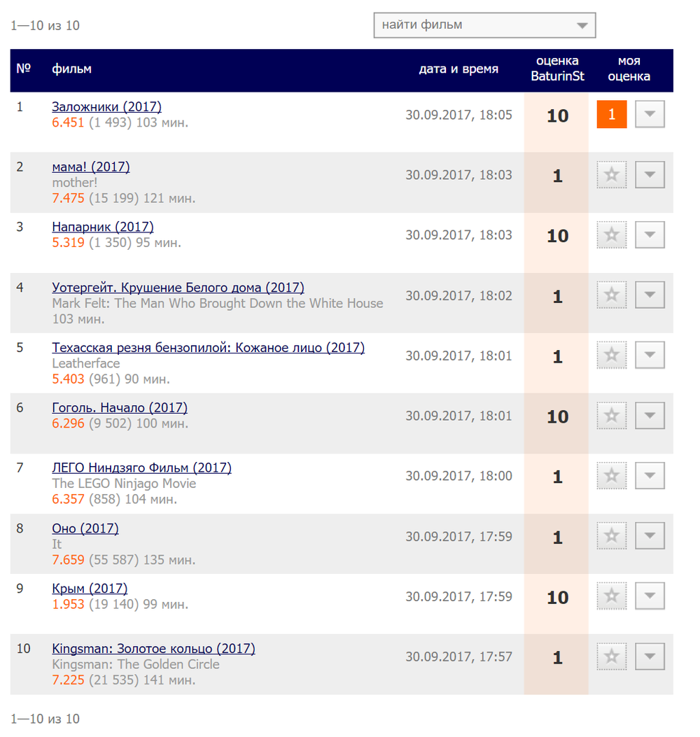This screenshot has width=700, height=737.
Task: Click the star icon for Кожаное лицо
Action: (x=611, y=355)
